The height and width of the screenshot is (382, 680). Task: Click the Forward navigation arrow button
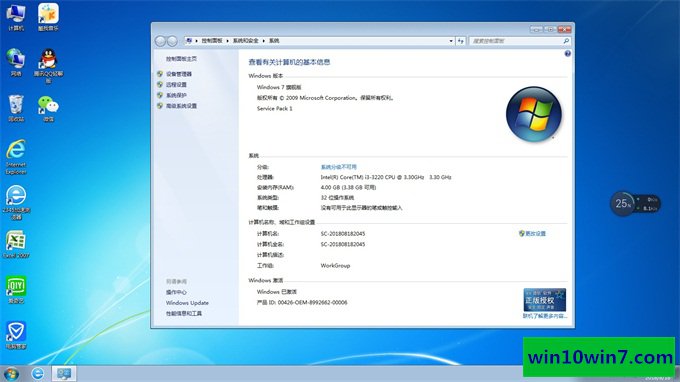pyautogui.click(x=172, y=41)
